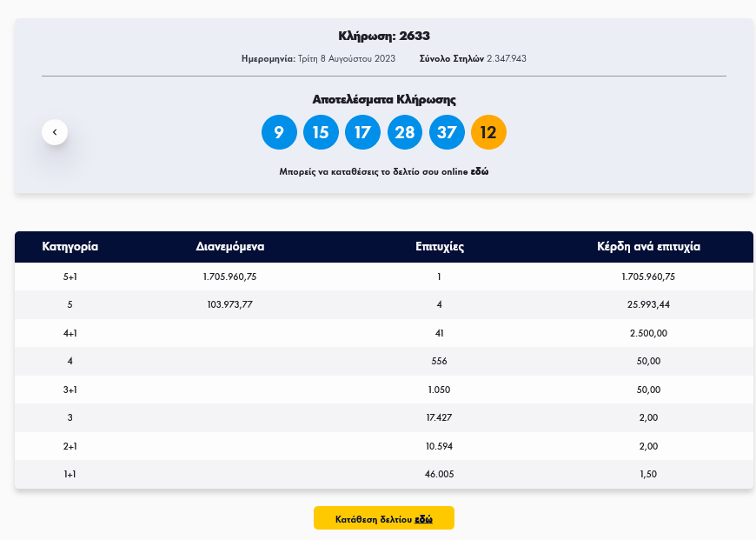Go to previous draw with left arrow
Screen dimensions: 756x540
point(55,132)
